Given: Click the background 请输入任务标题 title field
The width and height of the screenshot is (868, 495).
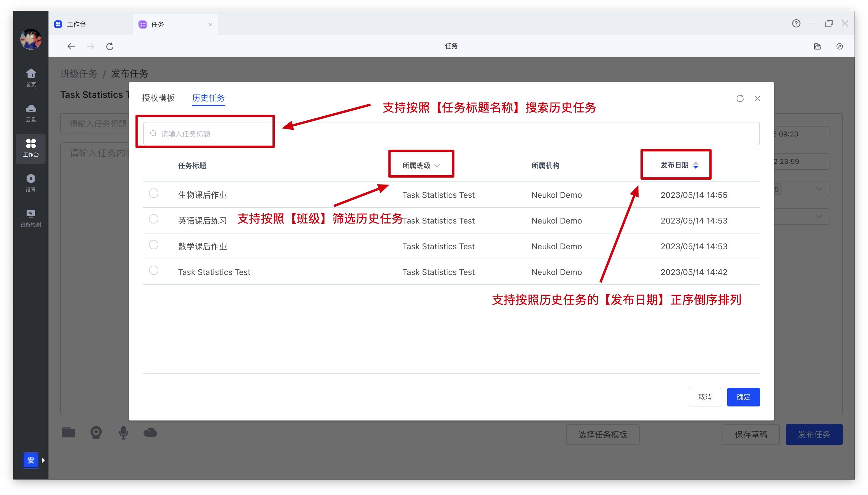Looking at the screenshot, I should 95,124.
